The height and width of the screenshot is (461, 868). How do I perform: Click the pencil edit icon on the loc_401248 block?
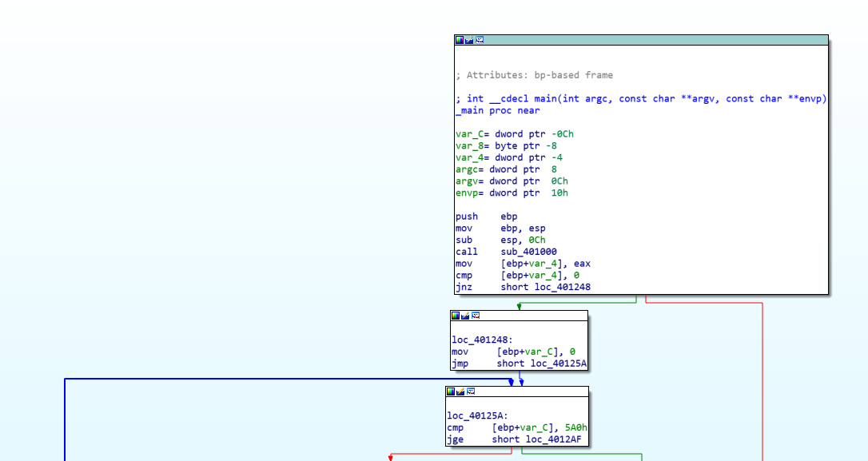pyautogui.click(x=465, y=316)
